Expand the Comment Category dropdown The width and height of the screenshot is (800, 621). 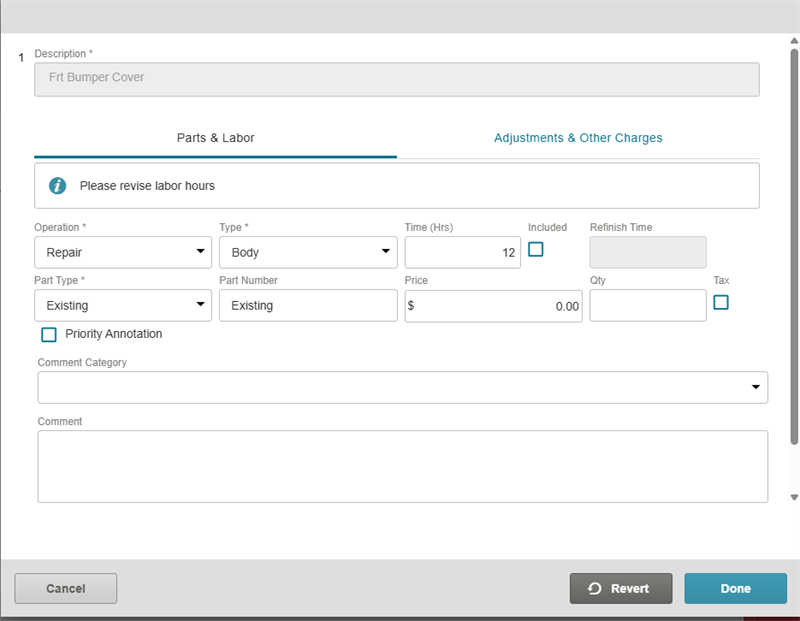402,387
